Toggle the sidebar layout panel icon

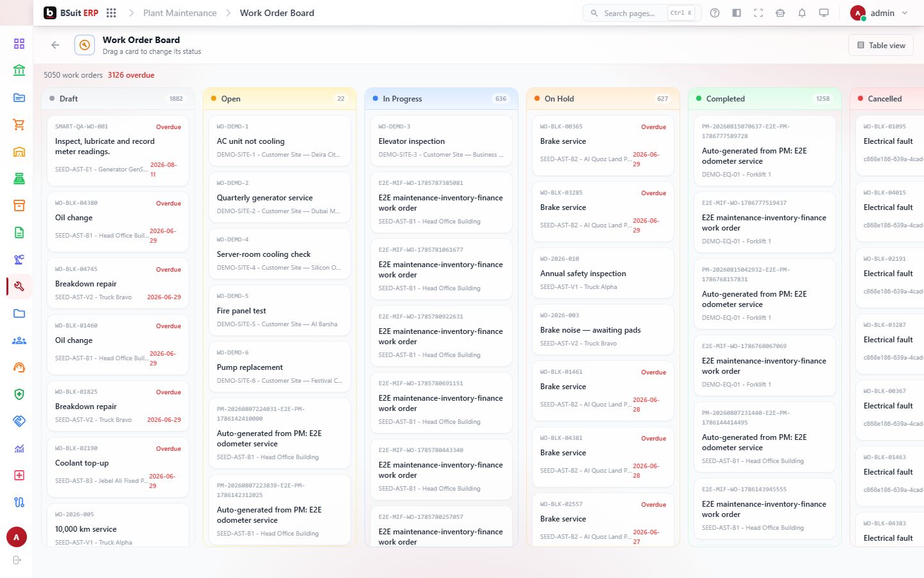click(737, 13)
